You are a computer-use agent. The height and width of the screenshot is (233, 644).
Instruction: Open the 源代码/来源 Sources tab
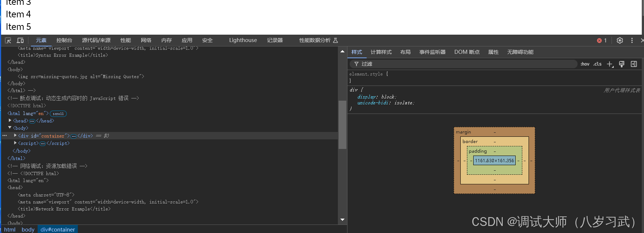96,40
